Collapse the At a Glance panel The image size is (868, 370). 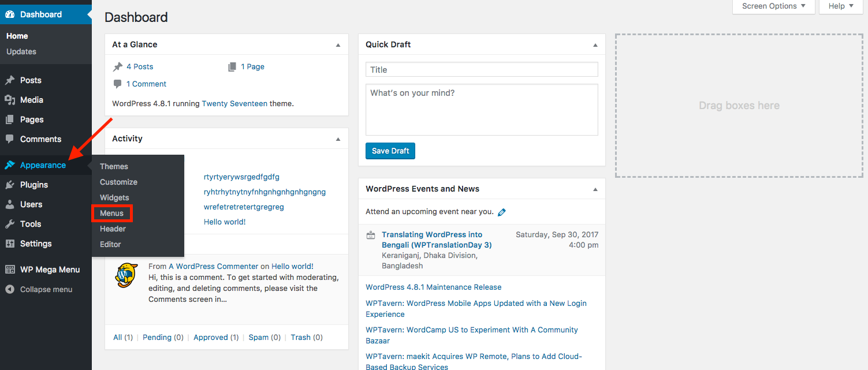(x=338, y=45)
